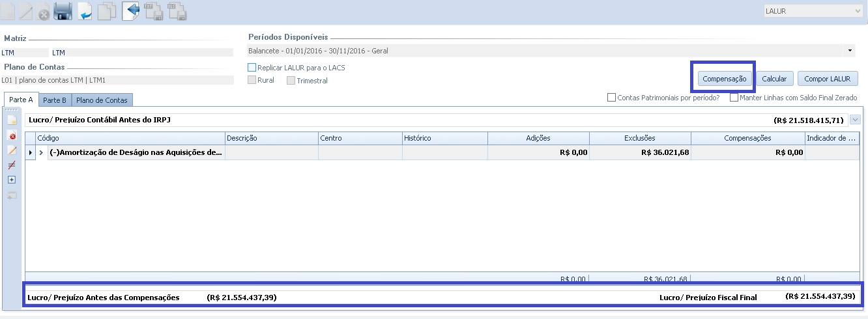Viewport: 868px width, 319px height.
Task: Click the expand all plus icon
Action: (12, 180)
